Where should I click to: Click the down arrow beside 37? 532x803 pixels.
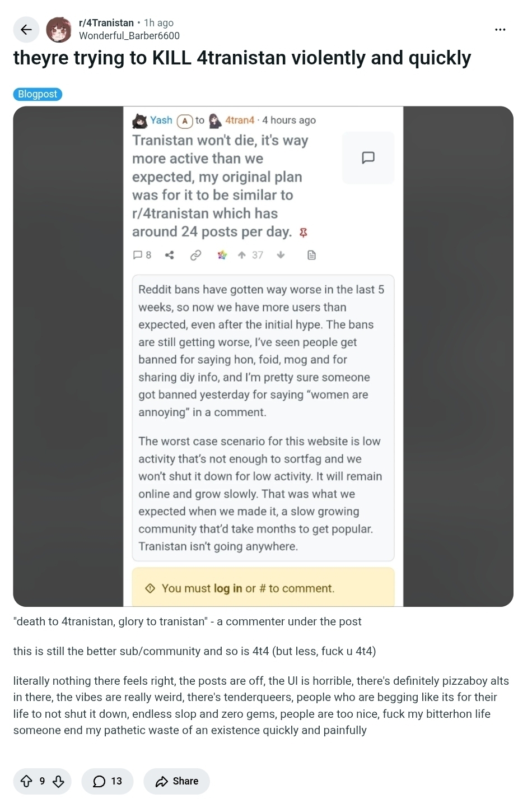click(x=281, y=255)
